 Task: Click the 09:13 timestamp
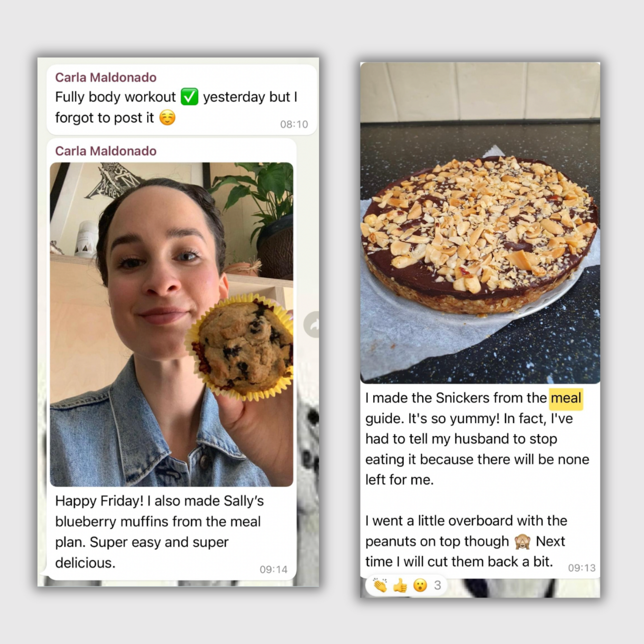click(582, 568)
